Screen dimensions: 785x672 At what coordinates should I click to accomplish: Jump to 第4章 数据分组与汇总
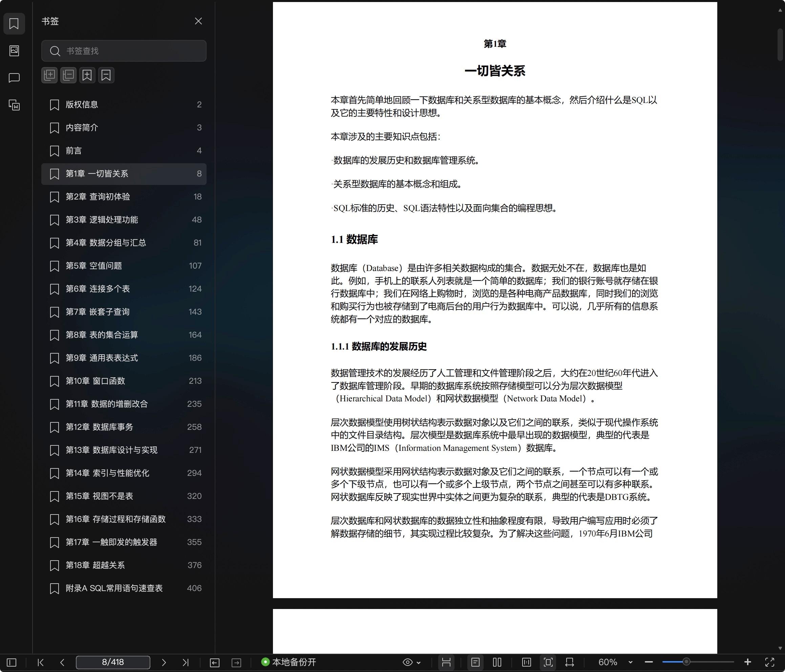tap(124, 243)
